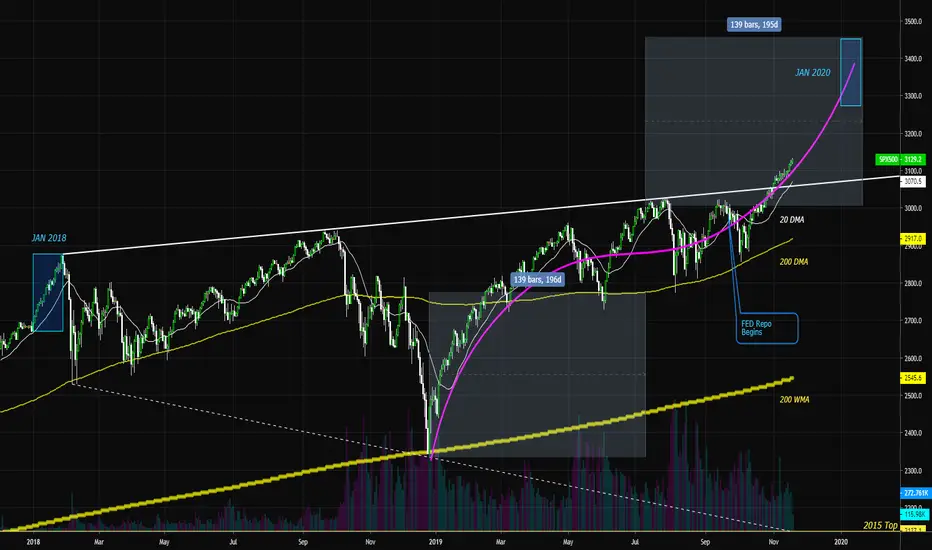Click the Nov label in year 2019
Viewport: 932px width, 550px height.
pos(773,542)
